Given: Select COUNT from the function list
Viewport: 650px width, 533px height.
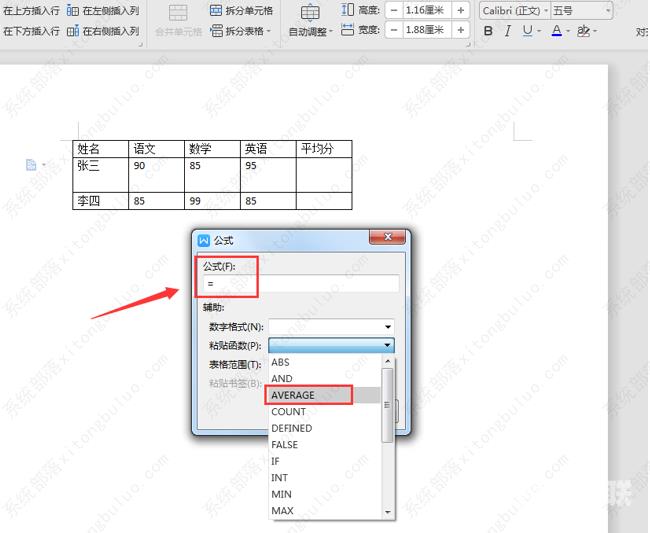Looking at the screenshot, I should [325, 412].
